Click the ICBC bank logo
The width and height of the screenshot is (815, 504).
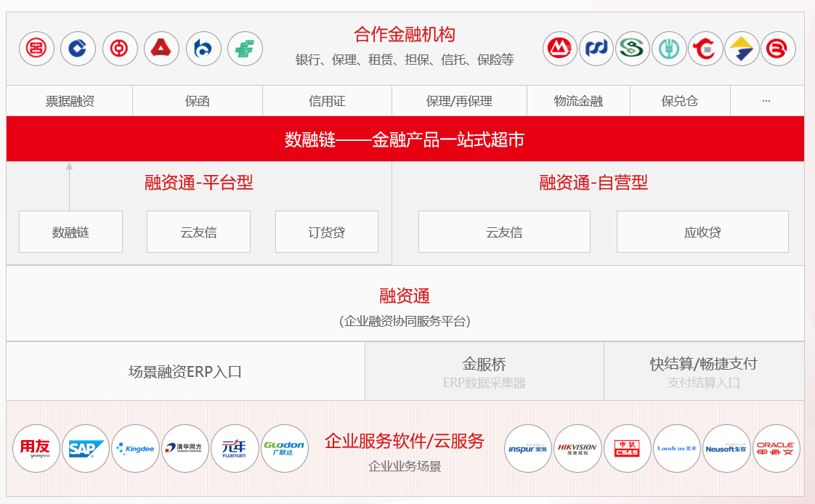pos(36,49)
